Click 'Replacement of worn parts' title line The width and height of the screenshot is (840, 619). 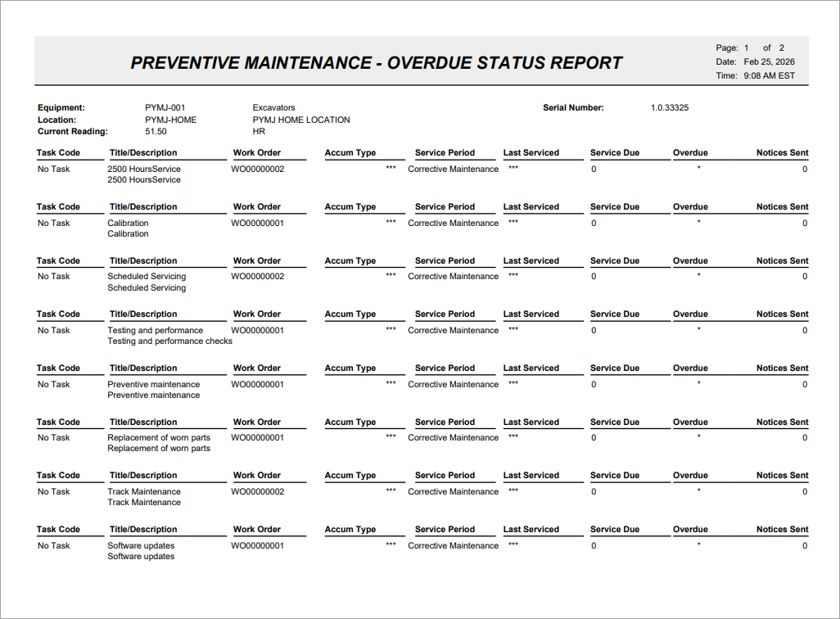(159, 437)
